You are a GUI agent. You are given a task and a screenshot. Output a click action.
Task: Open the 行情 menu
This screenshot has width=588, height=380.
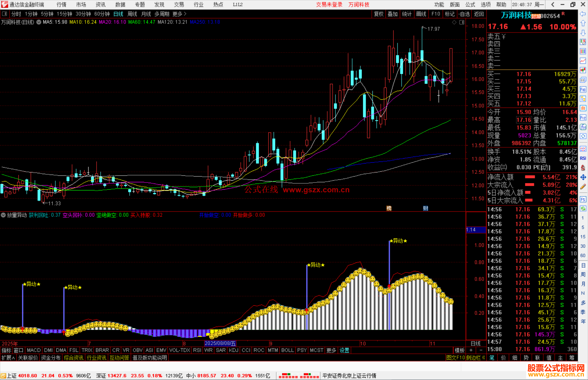pos(61,5)
